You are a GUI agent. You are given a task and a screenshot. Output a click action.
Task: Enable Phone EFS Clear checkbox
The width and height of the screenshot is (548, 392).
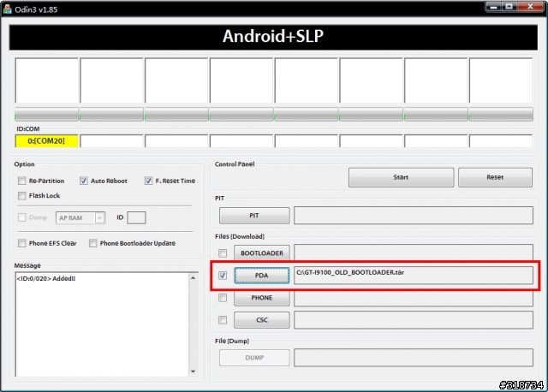tap(22, 243)
